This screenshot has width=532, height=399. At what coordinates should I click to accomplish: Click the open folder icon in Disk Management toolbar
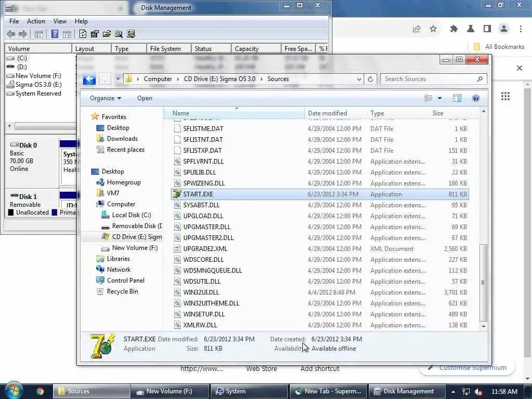point(107,34)
